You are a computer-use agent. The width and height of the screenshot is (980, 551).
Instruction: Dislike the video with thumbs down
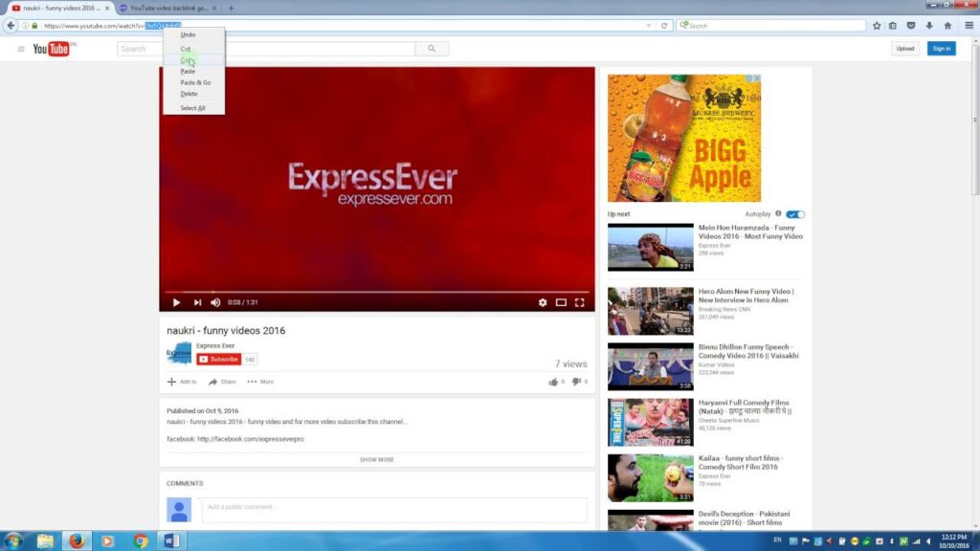tap(576, 382)
